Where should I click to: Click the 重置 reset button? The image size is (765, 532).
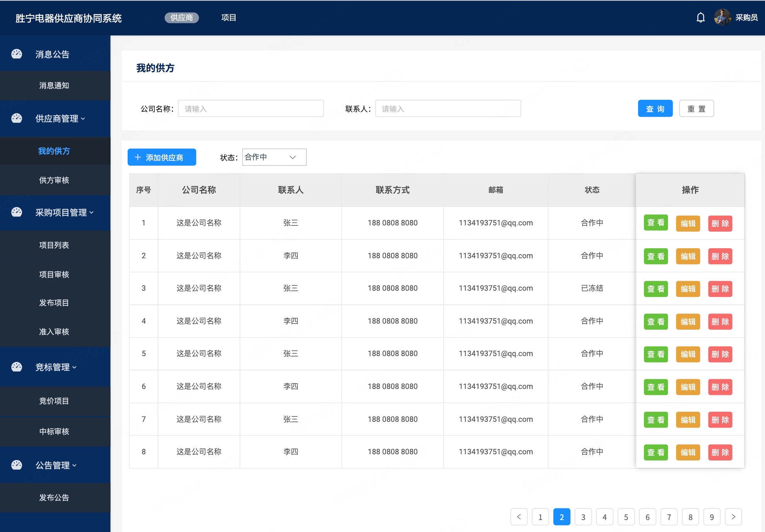(x=697, y=109)
